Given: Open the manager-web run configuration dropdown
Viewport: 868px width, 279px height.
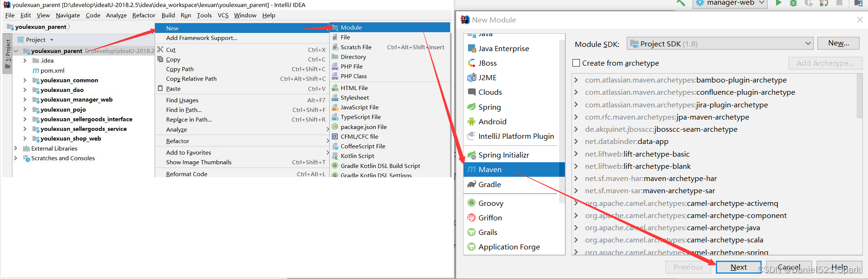Looking at the screenshot, I should (x=730, y=3).
